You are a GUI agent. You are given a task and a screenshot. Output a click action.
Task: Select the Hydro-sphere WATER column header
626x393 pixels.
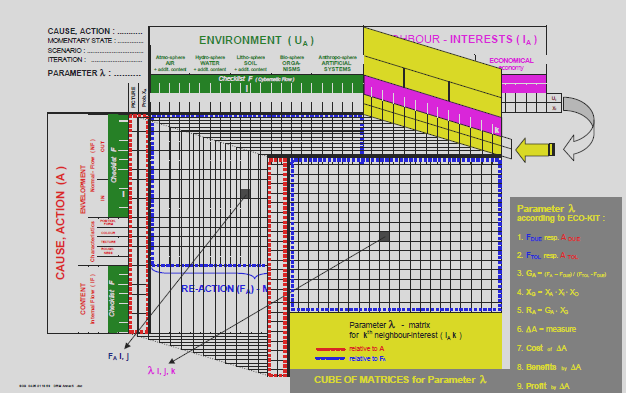[x=210, y=63]
